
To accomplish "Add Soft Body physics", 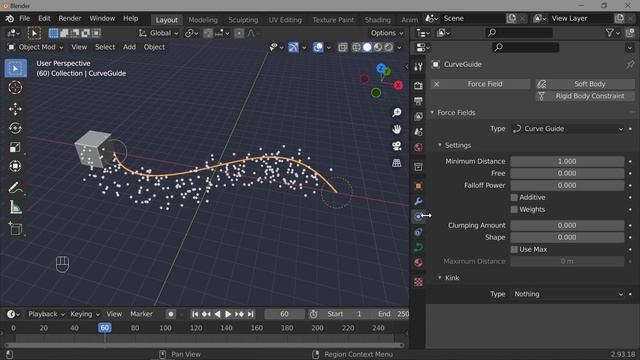I will click(585, 84).
